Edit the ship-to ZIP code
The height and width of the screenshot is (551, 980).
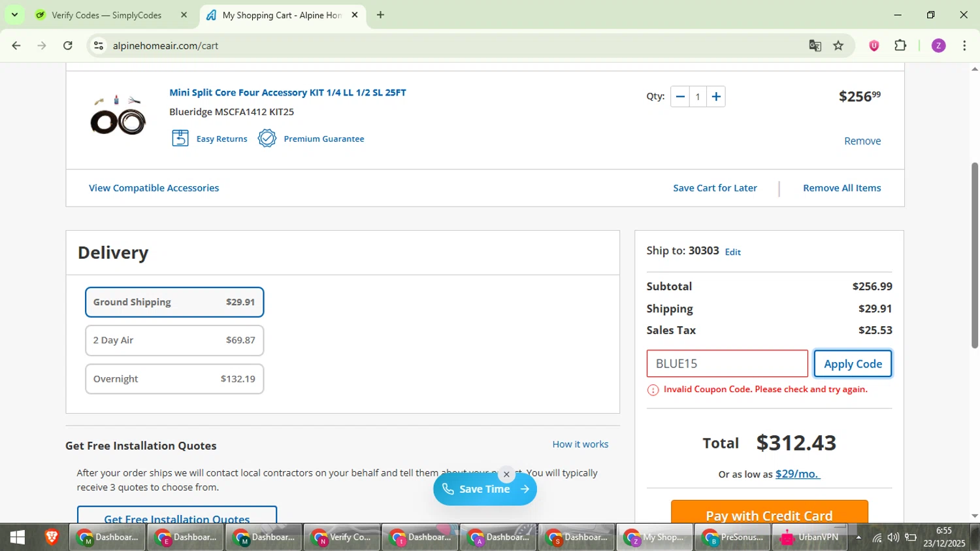pyautogui.click(x=732, y=252)
